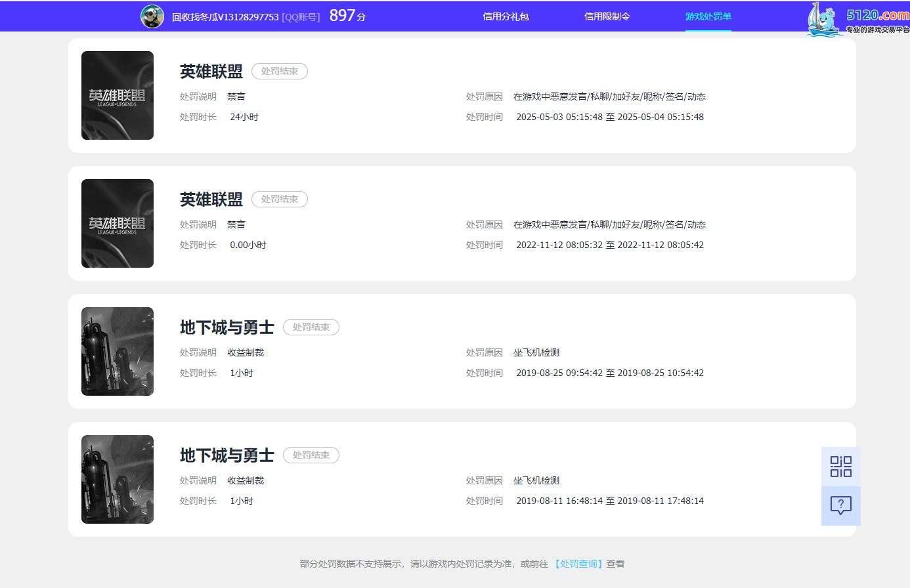The height and width of the screenshot is (588, 910).
Task: Click 收益制裁 in 2019-08-11 record
Action: click(246, 480)
